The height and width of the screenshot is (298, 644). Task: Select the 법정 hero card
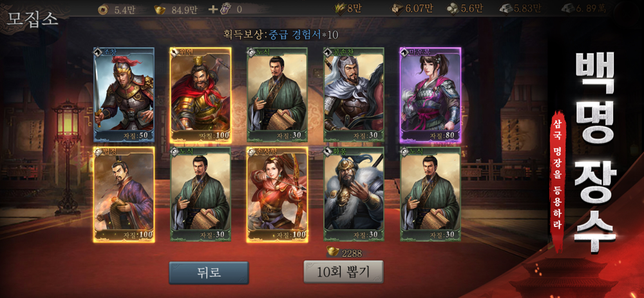coord(124,194)
